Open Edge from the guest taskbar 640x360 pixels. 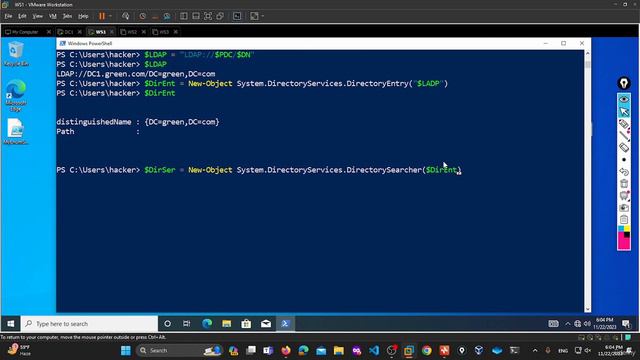(207, 324)
